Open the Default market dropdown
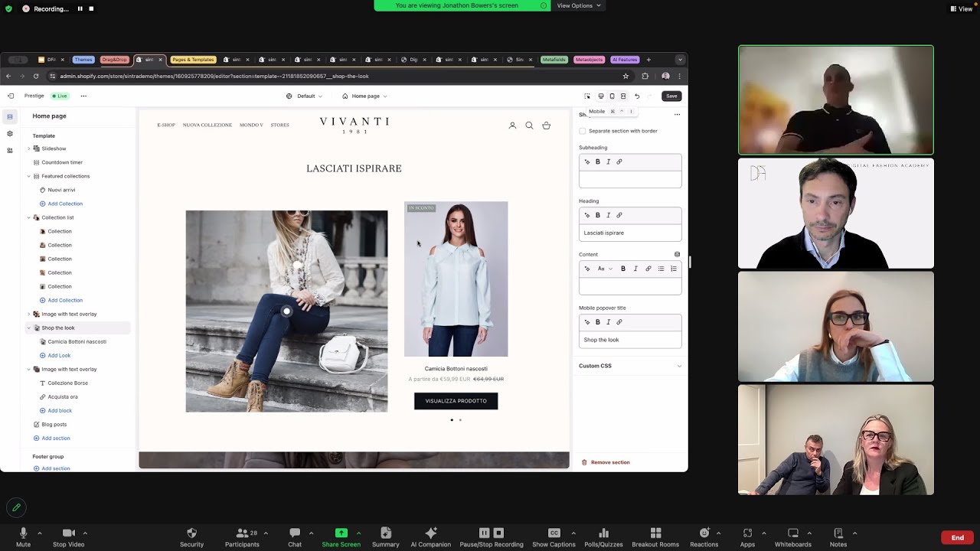This screenshot has width=980, height=551. click(304, 96)
